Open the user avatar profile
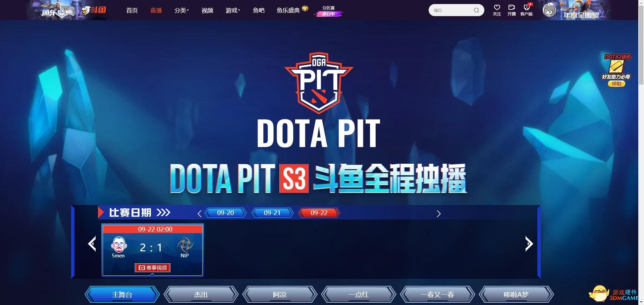This screenshot has height=305, width=644. [549, 10]
